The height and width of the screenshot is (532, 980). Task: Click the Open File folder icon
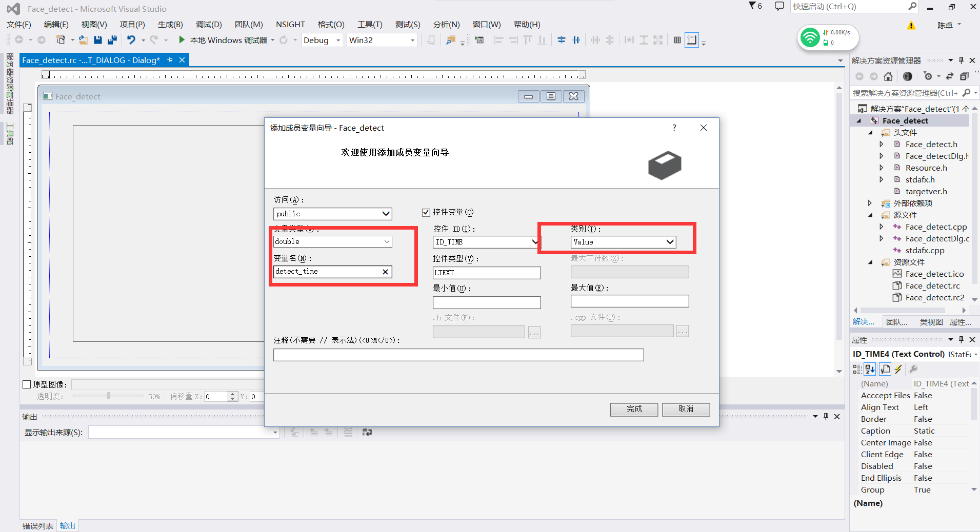click(83, 40)
